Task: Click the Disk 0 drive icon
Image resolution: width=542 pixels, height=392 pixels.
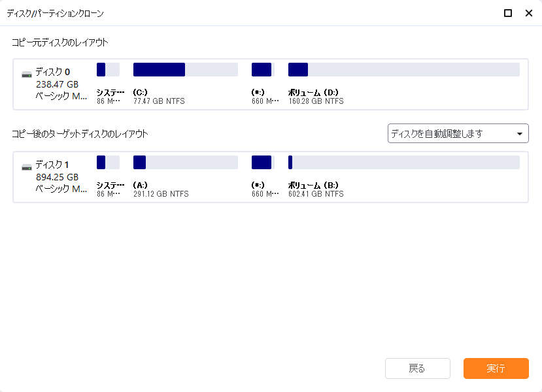Action: (x=26, y=73)
